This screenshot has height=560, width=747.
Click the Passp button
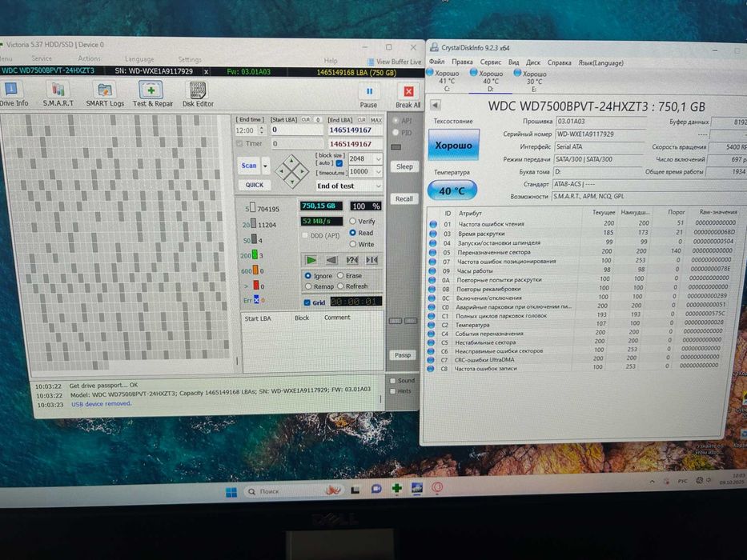[x=403, y=354]
